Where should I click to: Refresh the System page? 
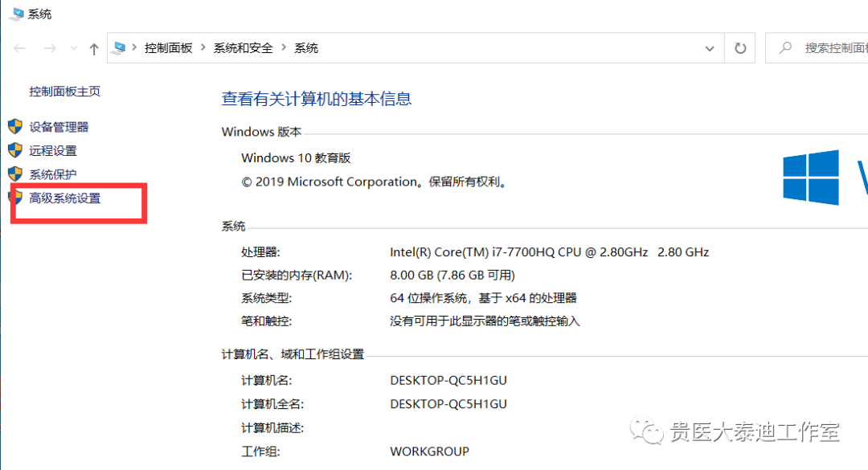740,48
